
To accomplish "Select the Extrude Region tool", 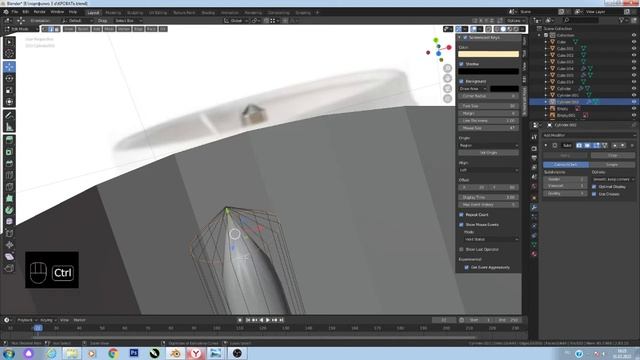I will pyautogui.click(x=9, y=140).
